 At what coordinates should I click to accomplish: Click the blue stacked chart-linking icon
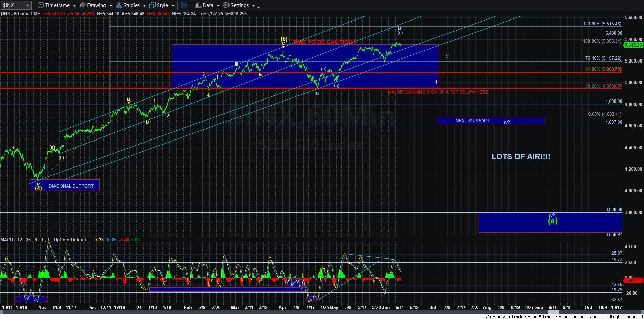(184, 5)
